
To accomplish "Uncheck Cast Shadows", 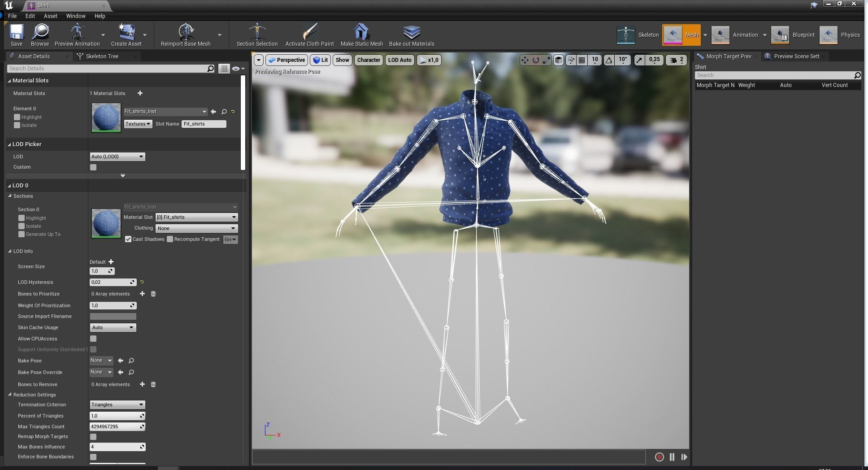I will 128,239.
